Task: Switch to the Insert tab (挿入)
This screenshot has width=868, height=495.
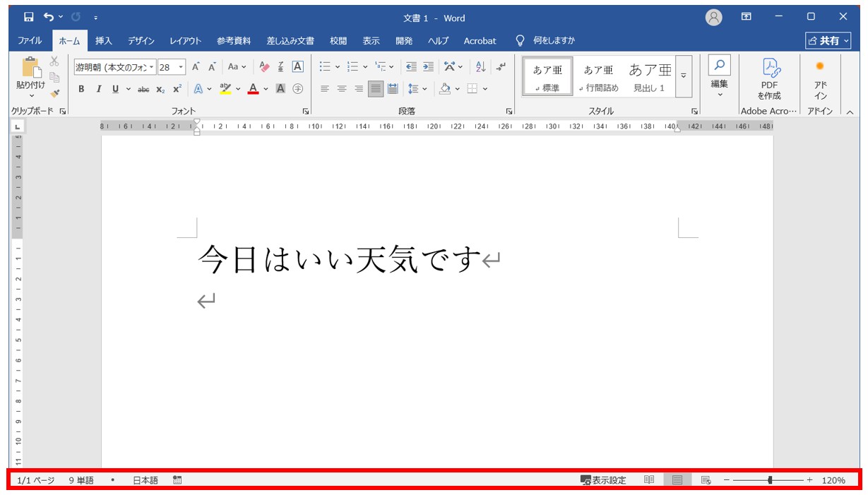Action: point(104,41)
